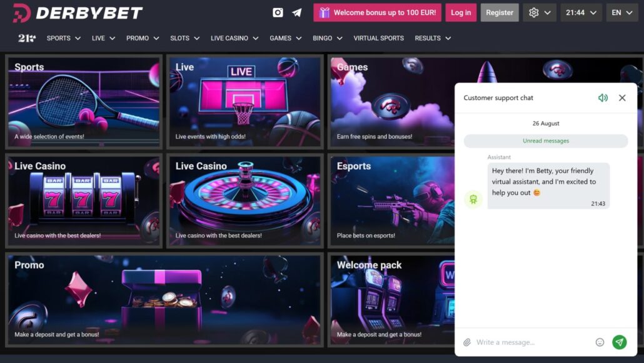This screenshot has width=644, height=363.
Task: Expand the Slots menu
Action: pos(185,38)
